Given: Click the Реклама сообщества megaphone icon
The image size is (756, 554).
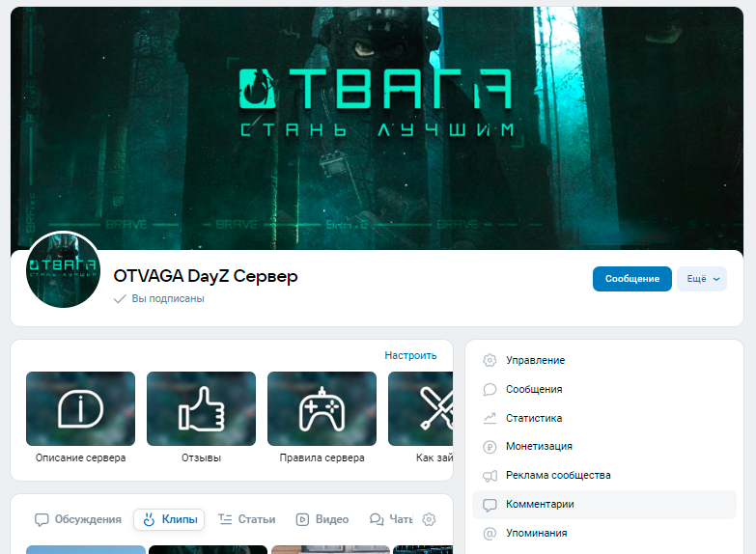Looking at the screenshot, I should coord(490,476).
